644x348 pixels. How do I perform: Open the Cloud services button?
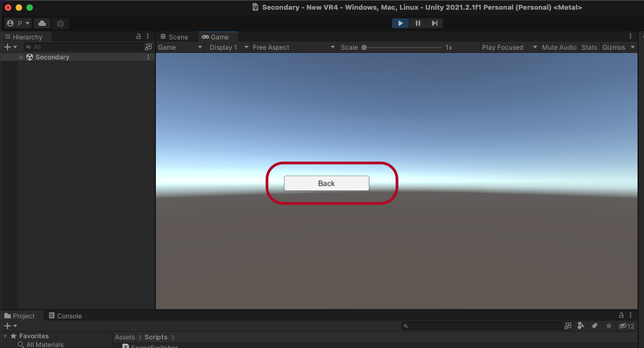pos(42,23)
